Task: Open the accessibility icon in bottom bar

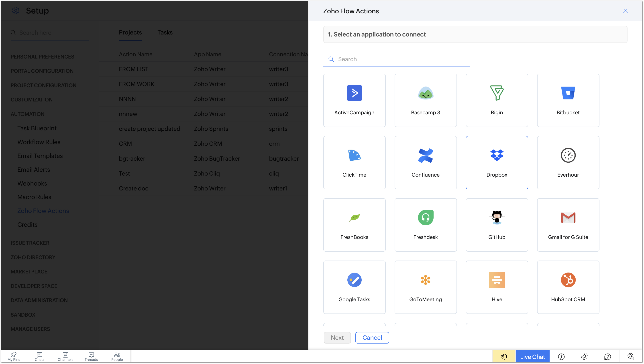Action: [x=561, y=356]
